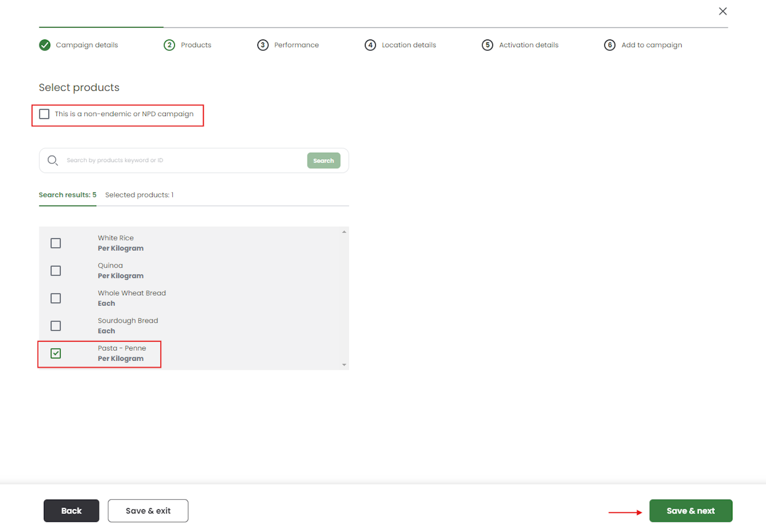Click the Save & exit button
This screenshot has width=766, height=532.
coord(148,511)
